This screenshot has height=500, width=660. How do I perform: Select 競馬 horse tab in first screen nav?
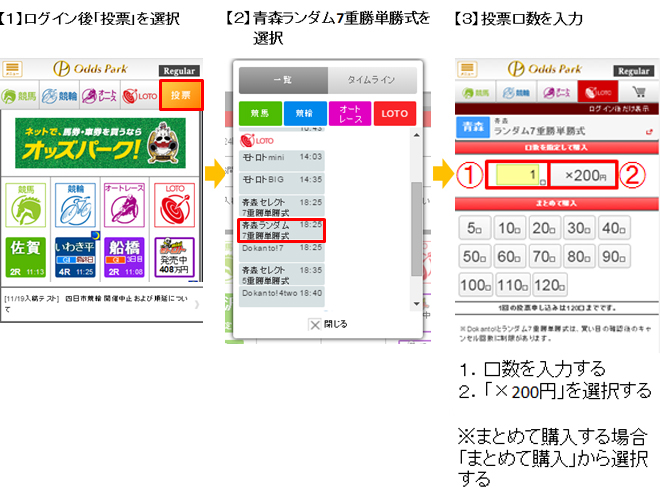tap(19, 96)
